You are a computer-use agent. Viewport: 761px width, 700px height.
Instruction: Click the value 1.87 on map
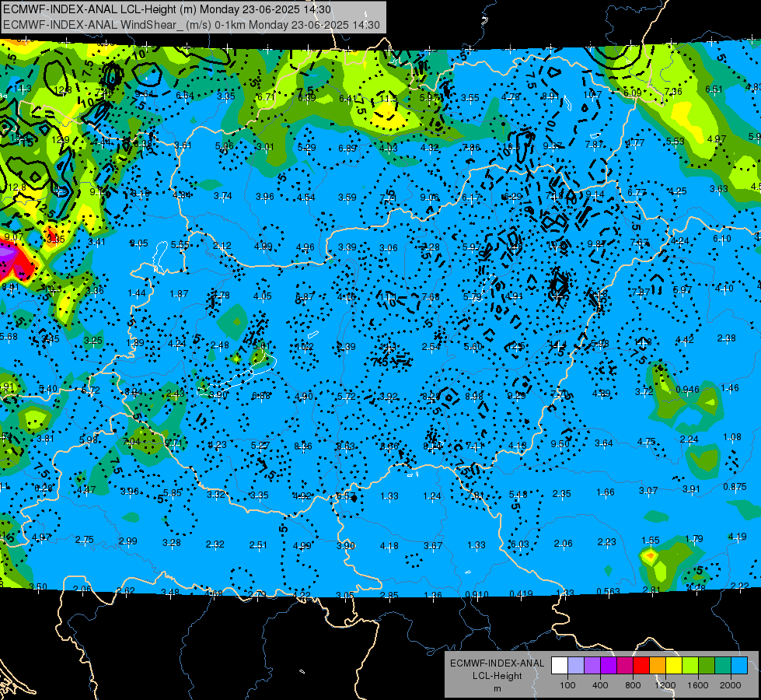(x=179, y=294)
